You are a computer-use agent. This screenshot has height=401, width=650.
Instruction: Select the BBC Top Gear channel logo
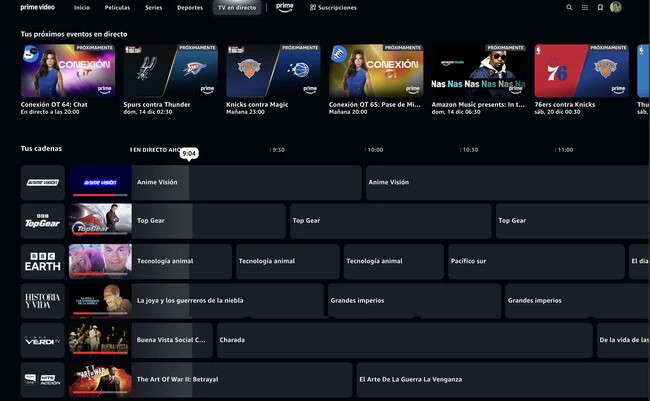43,221
